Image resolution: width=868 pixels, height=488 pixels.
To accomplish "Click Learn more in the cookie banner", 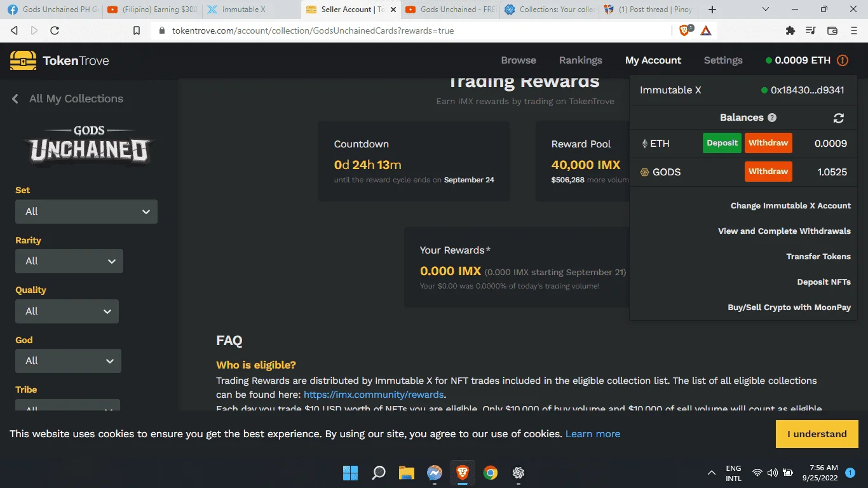I will point(593,434).
